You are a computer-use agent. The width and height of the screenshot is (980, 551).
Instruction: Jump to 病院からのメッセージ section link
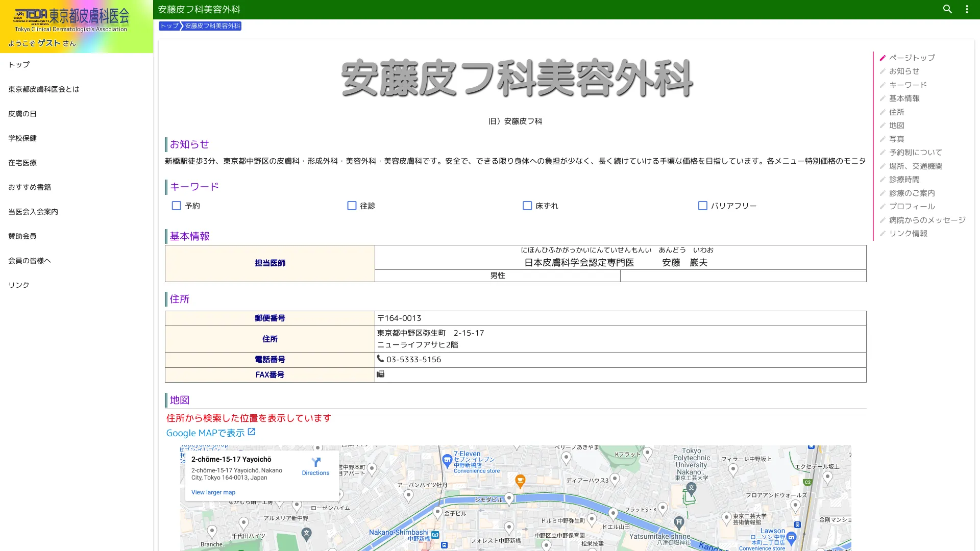tap(927, 220)
